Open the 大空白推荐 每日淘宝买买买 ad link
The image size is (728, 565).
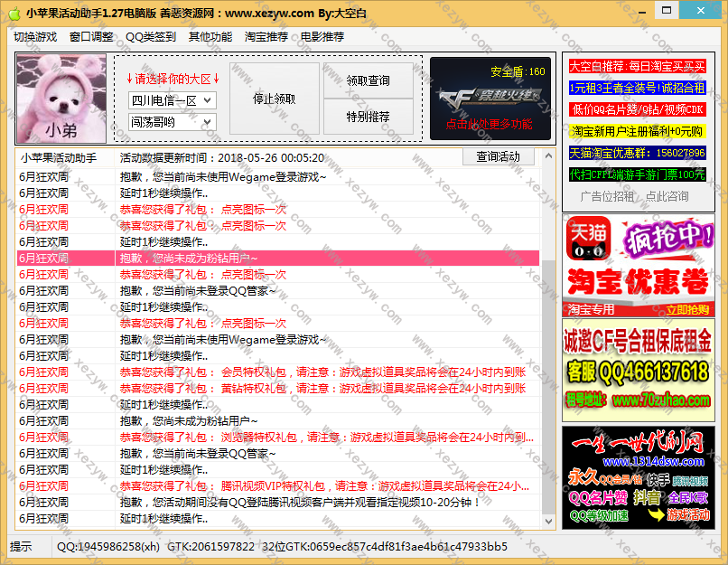[636, 67]
